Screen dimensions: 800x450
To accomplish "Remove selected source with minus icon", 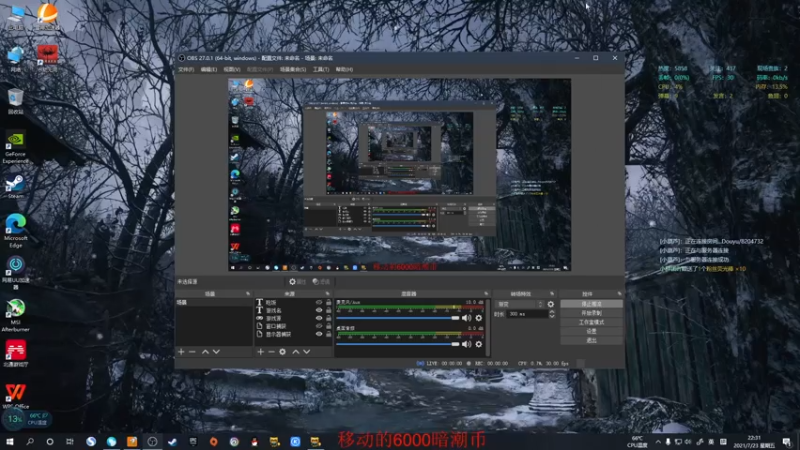I will (x=271, y=352).
